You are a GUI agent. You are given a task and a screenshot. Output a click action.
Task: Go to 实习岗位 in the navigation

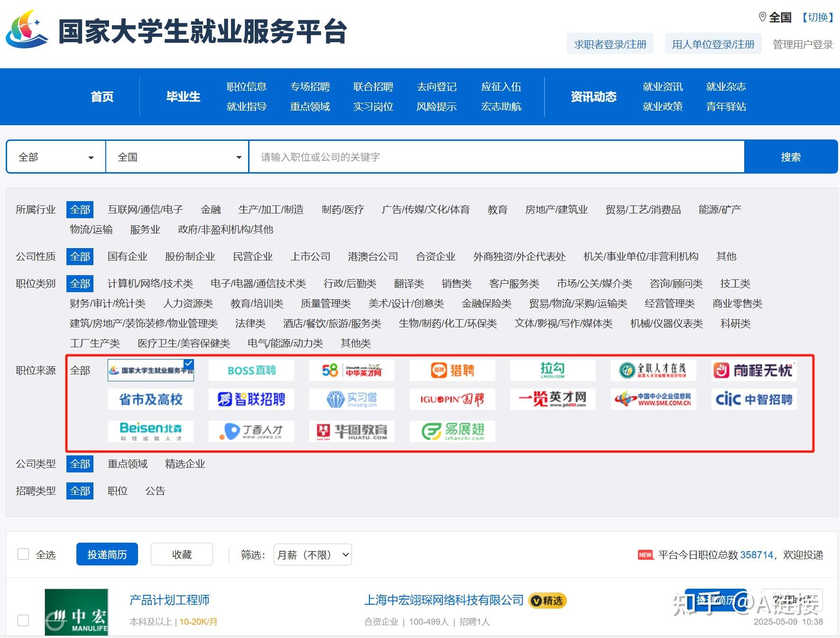[373, 107]
